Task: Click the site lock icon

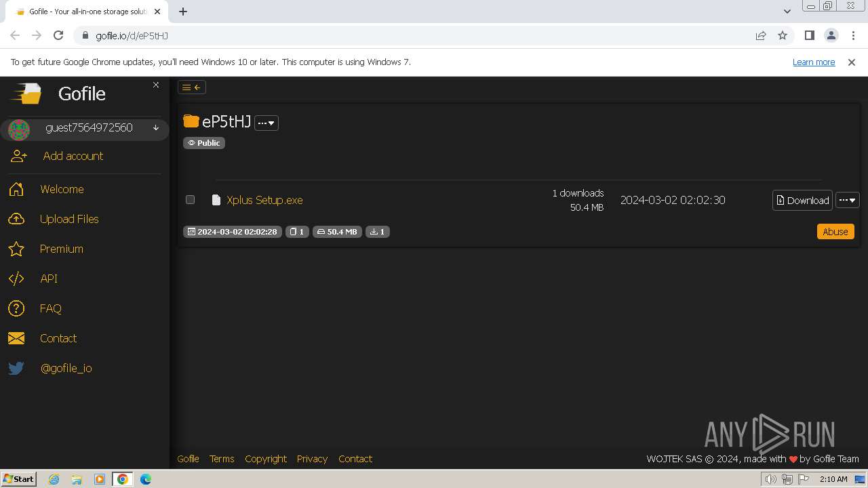Action: coord(85,35)
